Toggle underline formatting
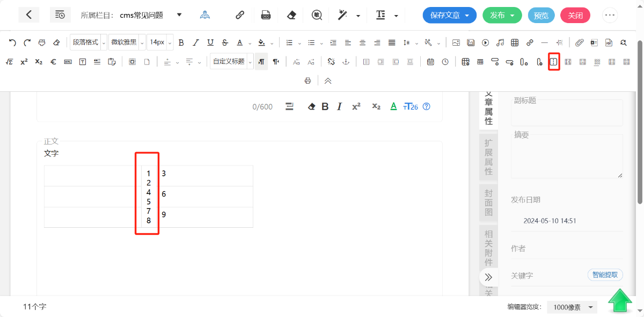The width and height of the screenshot is (644, 317). coord(210,42)
